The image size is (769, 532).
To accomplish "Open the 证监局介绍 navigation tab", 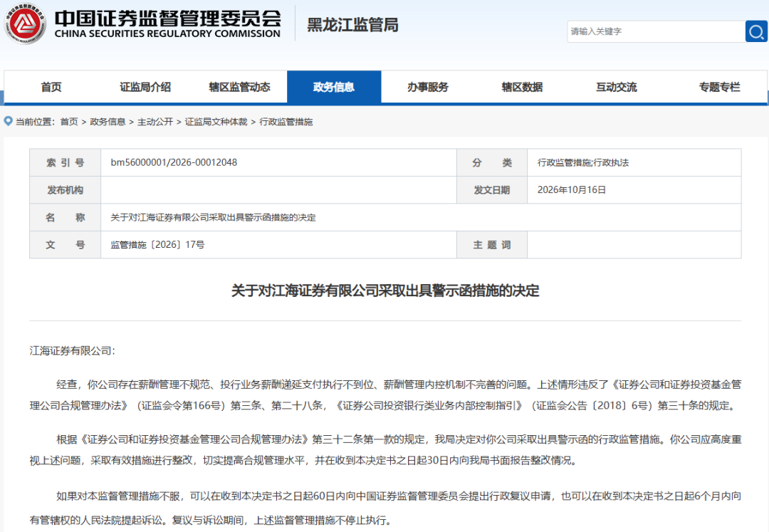I will coord(145,87).
